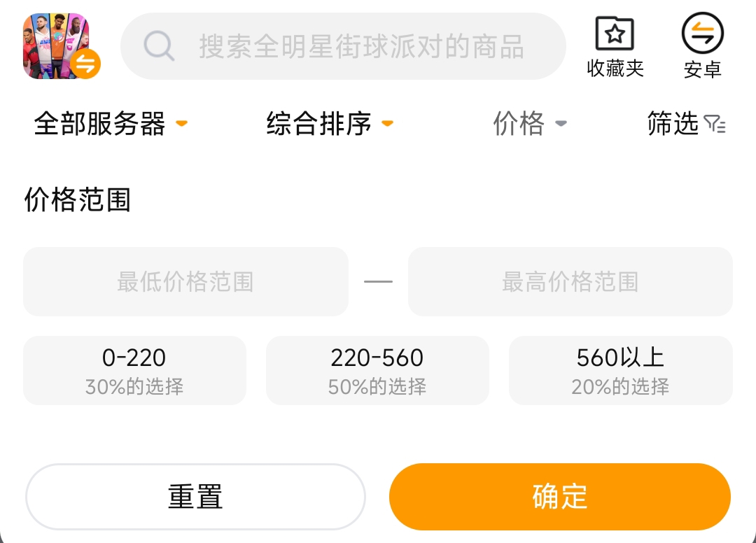The image size is (756, 543).
Task: Click the 最低价格范围 minimum price field
Action: click(x=185, y=281)
